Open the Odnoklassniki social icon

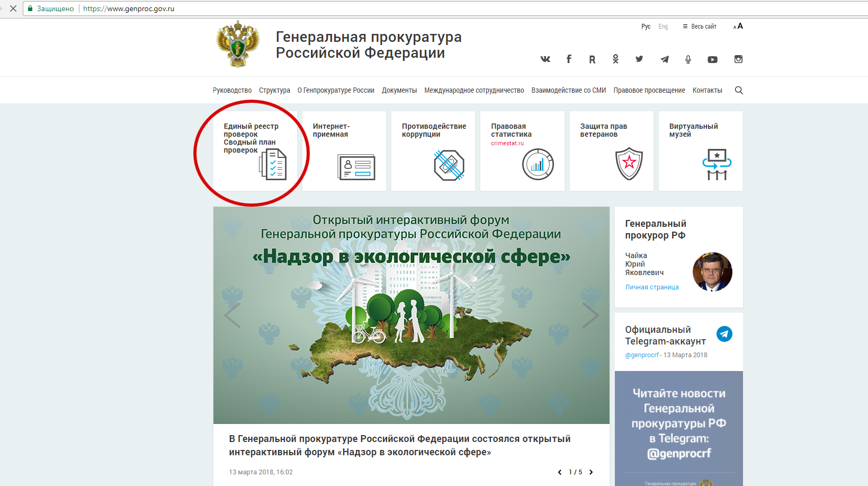615,59
